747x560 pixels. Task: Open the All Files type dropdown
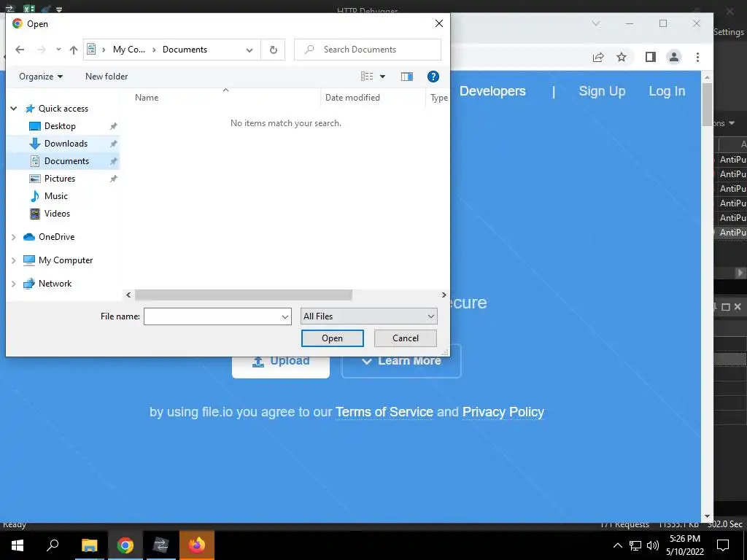click(368, 316)
